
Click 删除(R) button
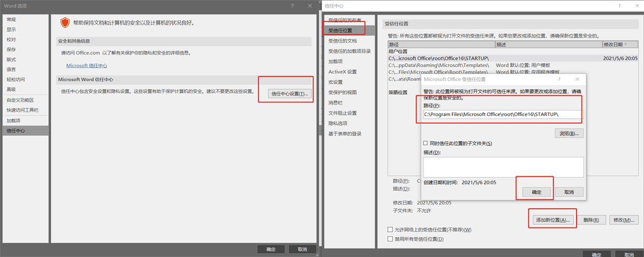point(591,220)
